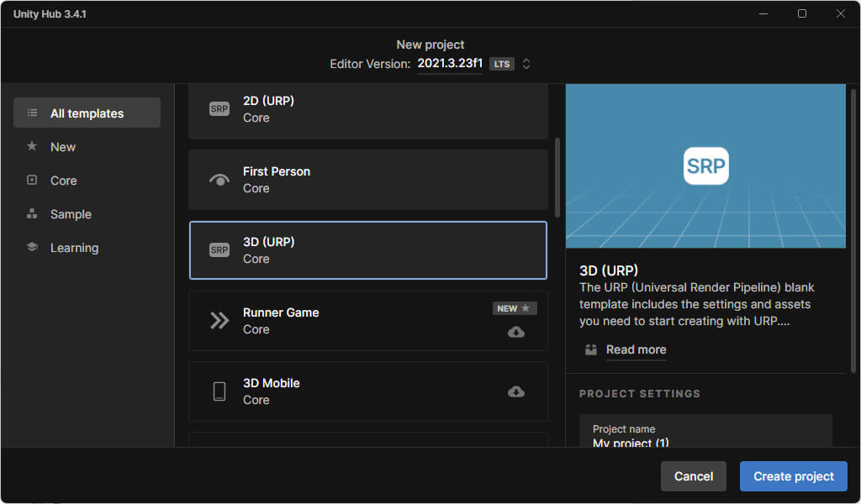Click the template list scrollbar
Viewport: 861px width, 504px height.
coord(557,177)
